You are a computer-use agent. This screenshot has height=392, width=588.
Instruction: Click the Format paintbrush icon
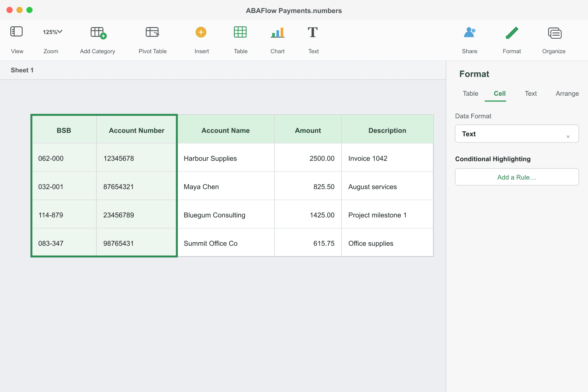click(x=512, y=33)
